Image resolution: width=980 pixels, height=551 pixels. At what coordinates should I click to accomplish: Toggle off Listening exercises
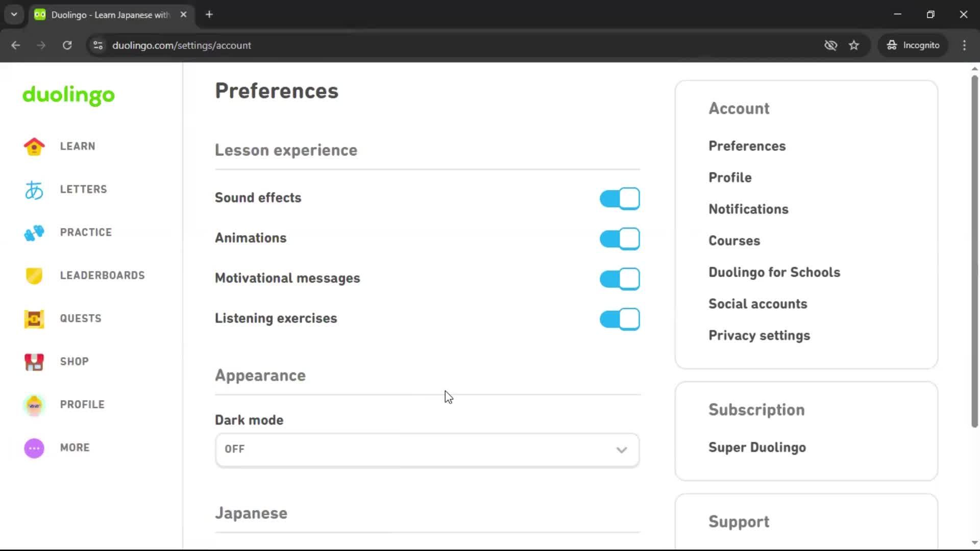(619, 319)
